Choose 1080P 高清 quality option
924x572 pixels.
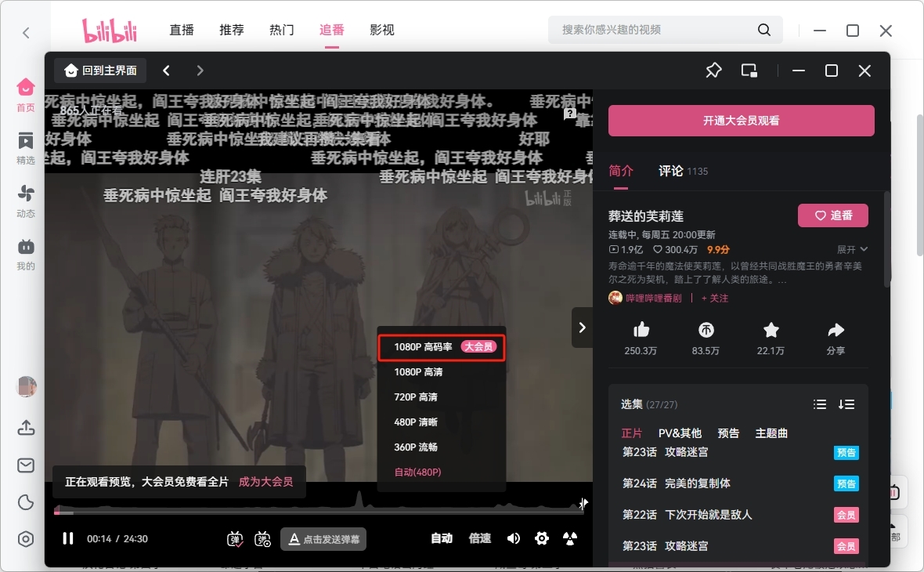coord(442,372)
